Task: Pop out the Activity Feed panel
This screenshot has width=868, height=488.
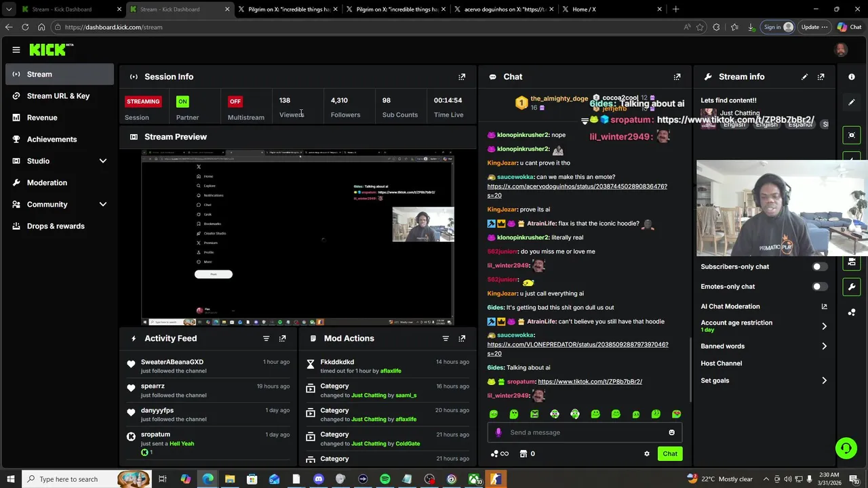Action: 283,338
